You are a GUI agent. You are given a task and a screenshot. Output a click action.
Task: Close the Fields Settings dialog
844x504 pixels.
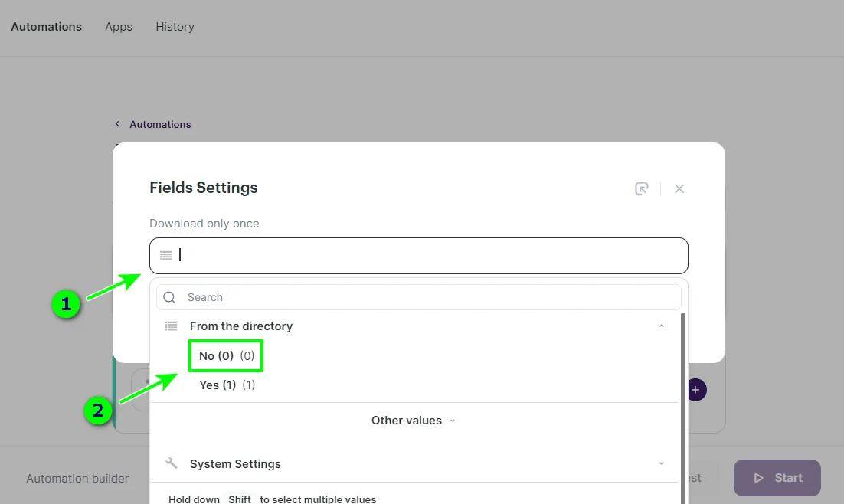[x=679, y=188]
